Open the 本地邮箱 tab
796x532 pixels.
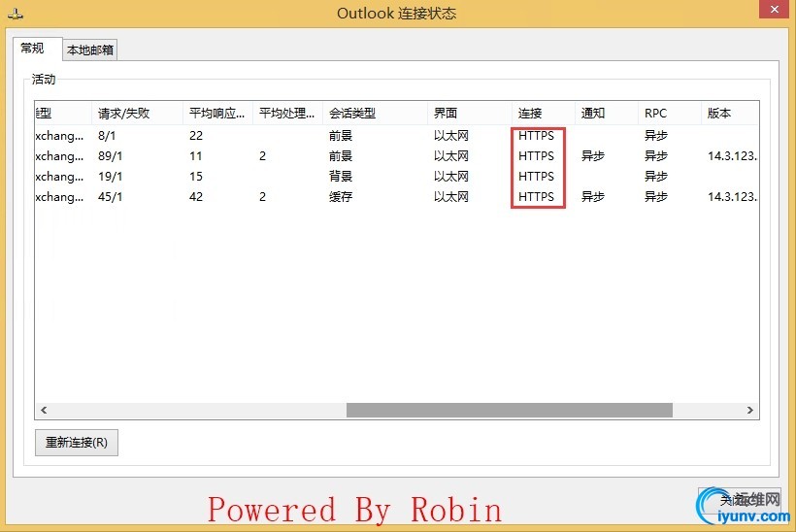point(90,50)
